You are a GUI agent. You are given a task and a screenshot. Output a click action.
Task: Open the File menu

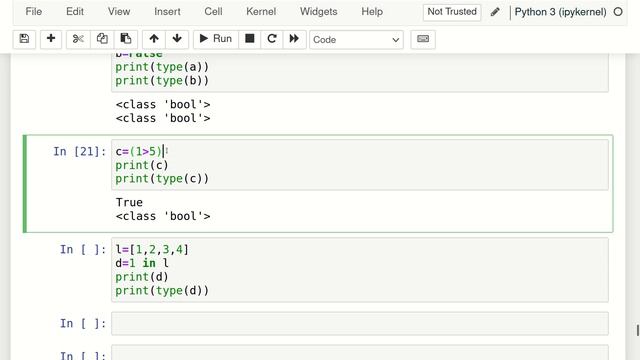coord(33,11)
